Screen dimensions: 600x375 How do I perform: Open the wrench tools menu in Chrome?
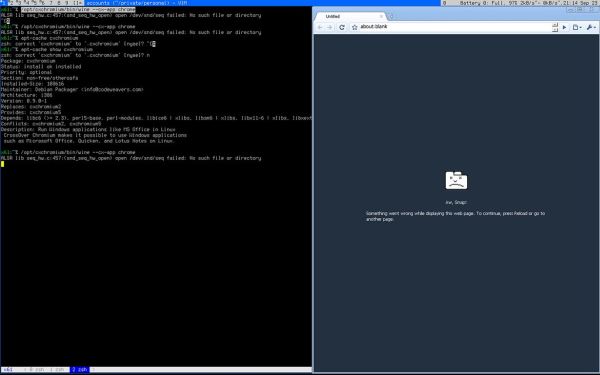(590, 27)
